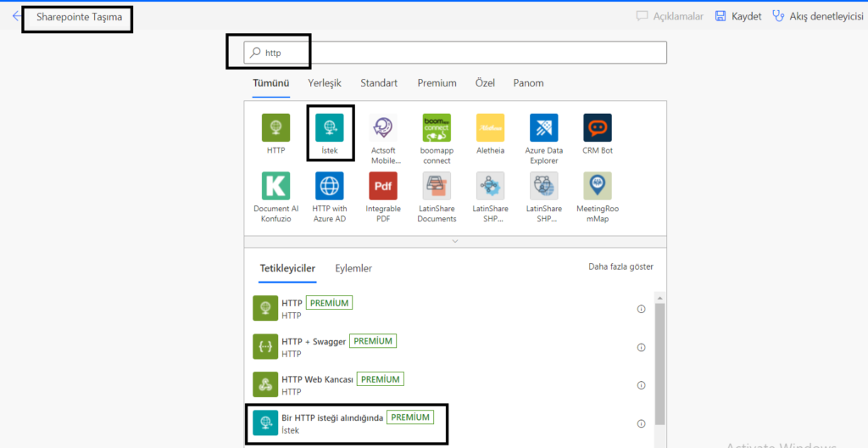This screenshot has height=448, width=868.
Task: Select the boomapp connect connector
Action: (x=437, y=127)
